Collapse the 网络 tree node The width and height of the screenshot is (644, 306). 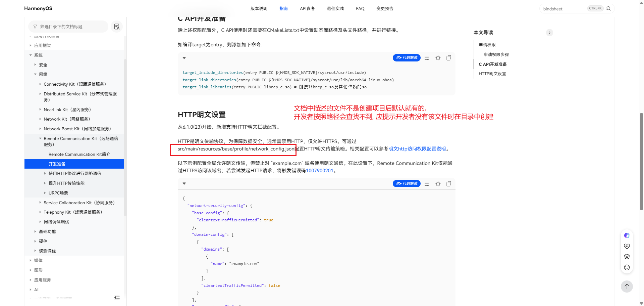tap(35, 74)
